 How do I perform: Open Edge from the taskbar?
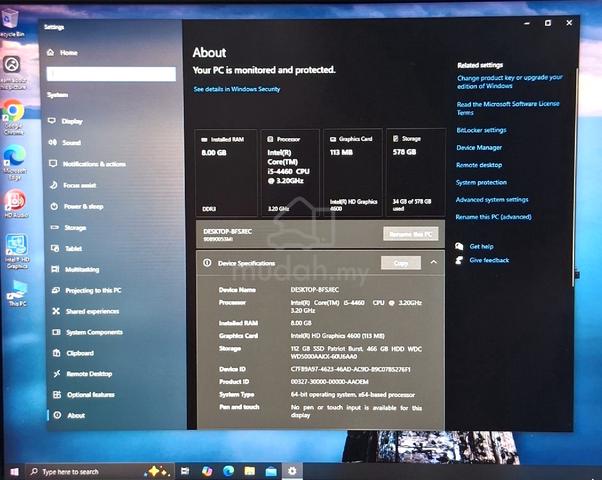point(228,471)
